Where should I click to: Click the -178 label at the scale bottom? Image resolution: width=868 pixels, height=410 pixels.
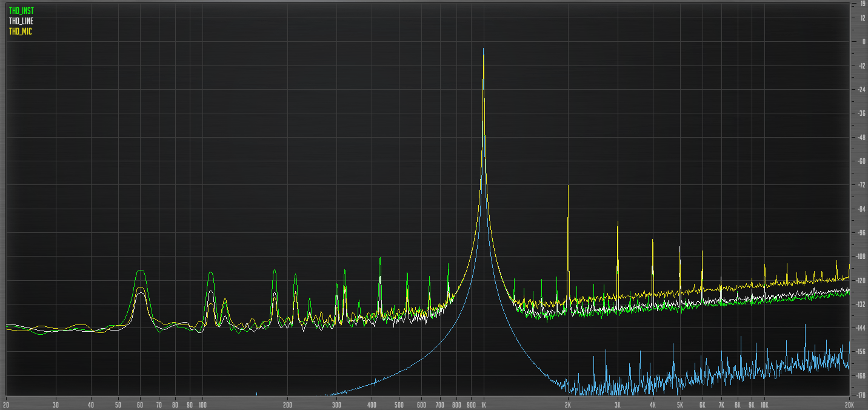pos(861,395)
